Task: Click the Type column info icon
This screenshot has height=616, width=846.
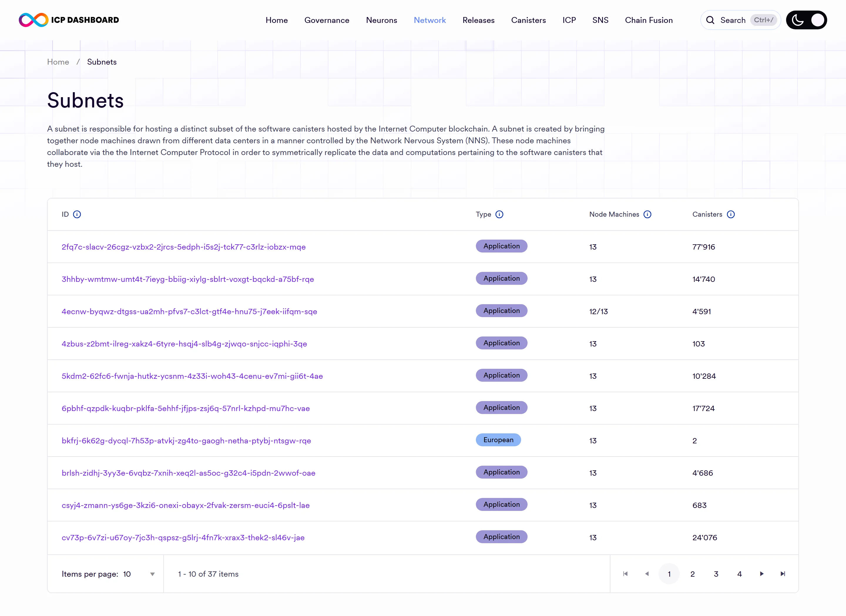Action: [x=499, y=214]
